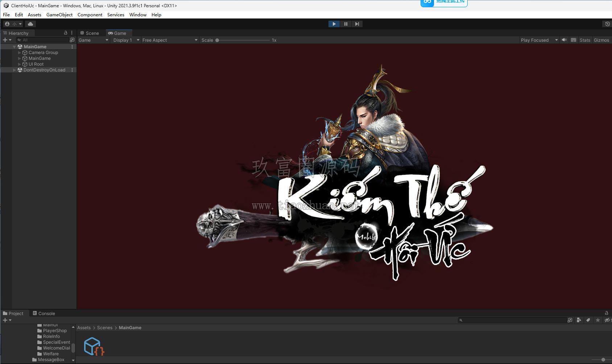Click the Scenes breadcrumb
The height and width of the screenshot is (364, 612).
[x=105, y=328]
